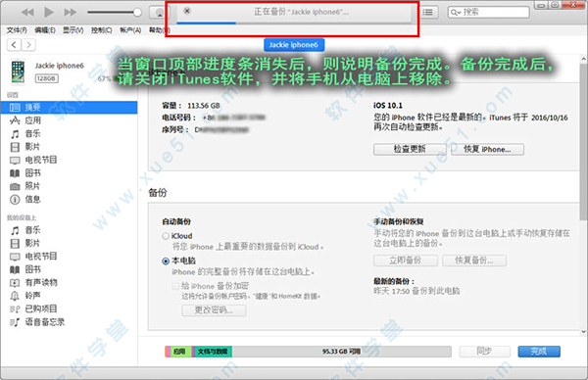Click the fast-forward next track icon
The image size is (588, 380).
pyautogui.click(x=71, y=13)
